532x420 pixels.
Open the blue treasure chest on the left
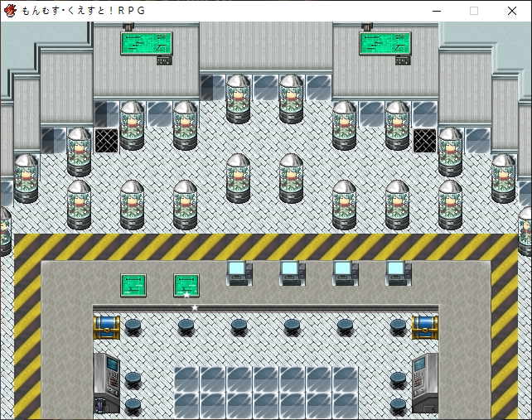(x=107, y=327)
